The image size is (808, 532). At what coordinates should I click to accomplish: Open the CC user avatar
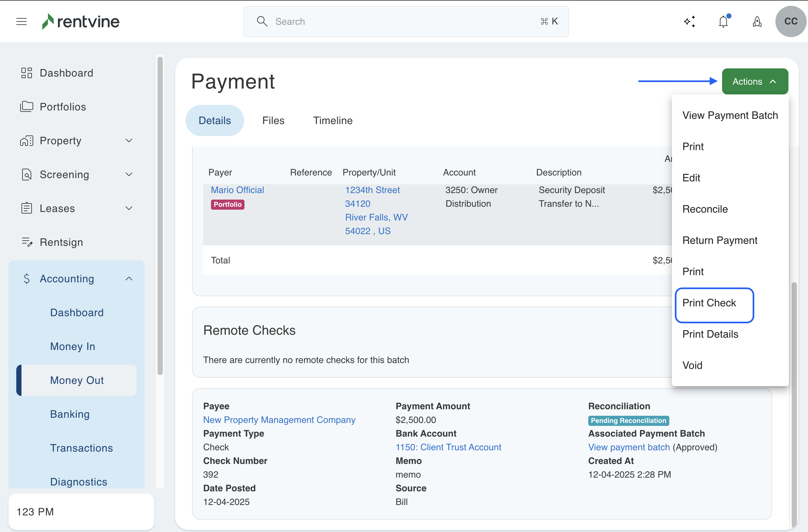tap(790, 21)
